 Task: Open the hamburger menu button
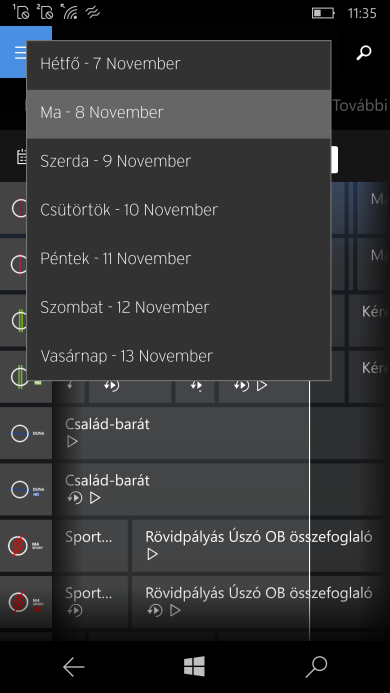click(20, 52)
